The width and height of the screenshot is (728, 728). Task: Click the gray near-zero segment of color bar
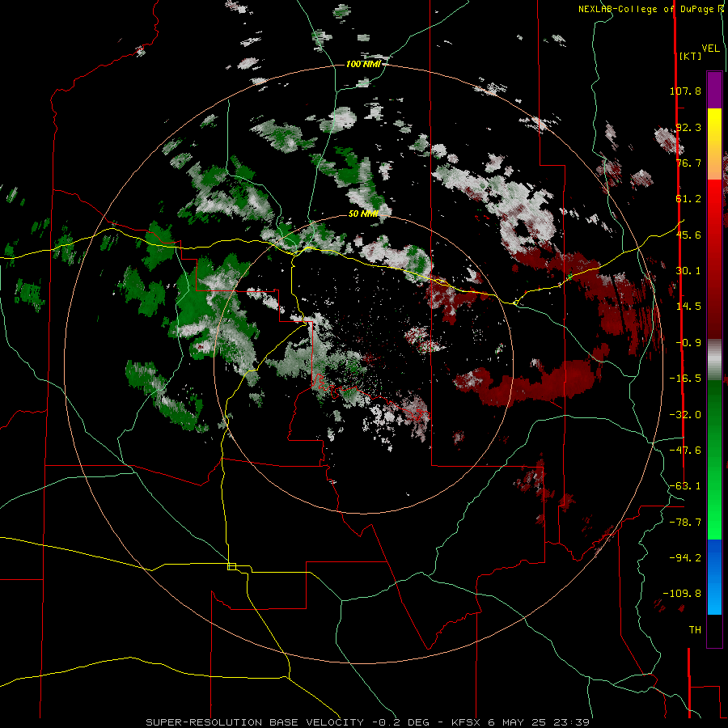[714, 360]
